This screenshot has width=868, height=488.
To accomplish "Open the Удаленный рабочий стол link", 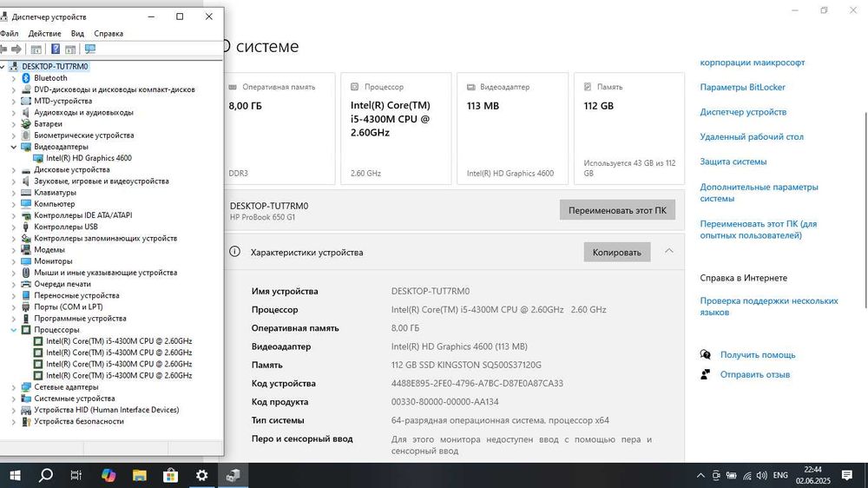I will pos(751,137).
